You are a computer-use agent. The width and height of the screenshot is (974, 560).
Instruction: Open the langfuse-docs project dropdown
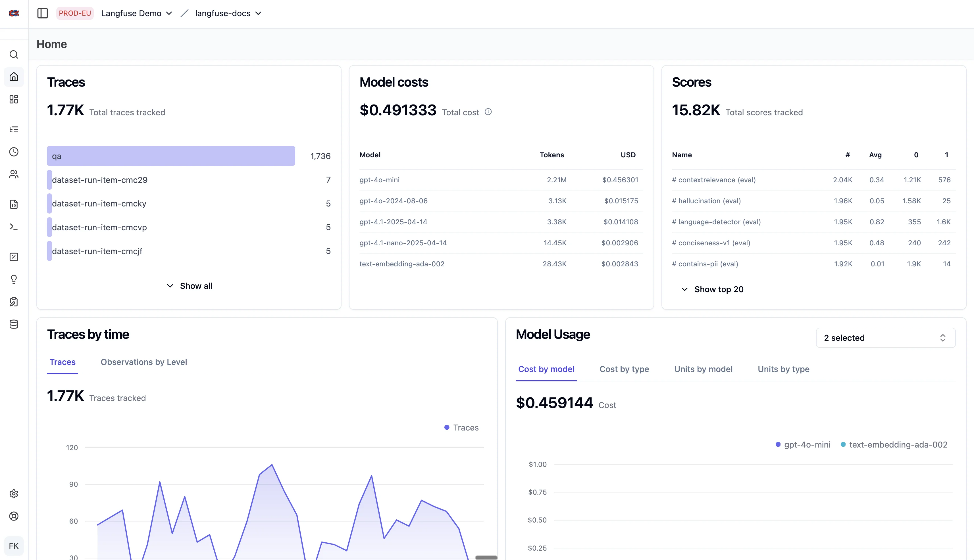(227, 13)
